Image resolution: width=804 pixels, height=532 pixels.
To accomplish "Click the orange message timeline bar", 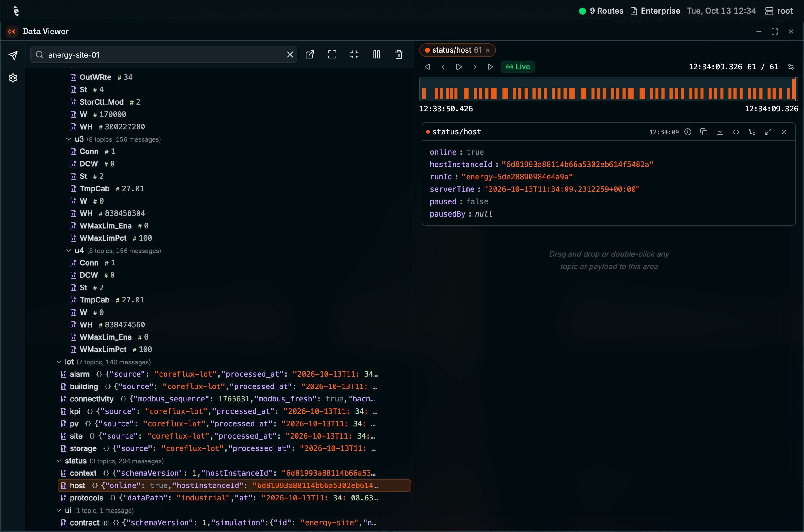I will point(609,89).
